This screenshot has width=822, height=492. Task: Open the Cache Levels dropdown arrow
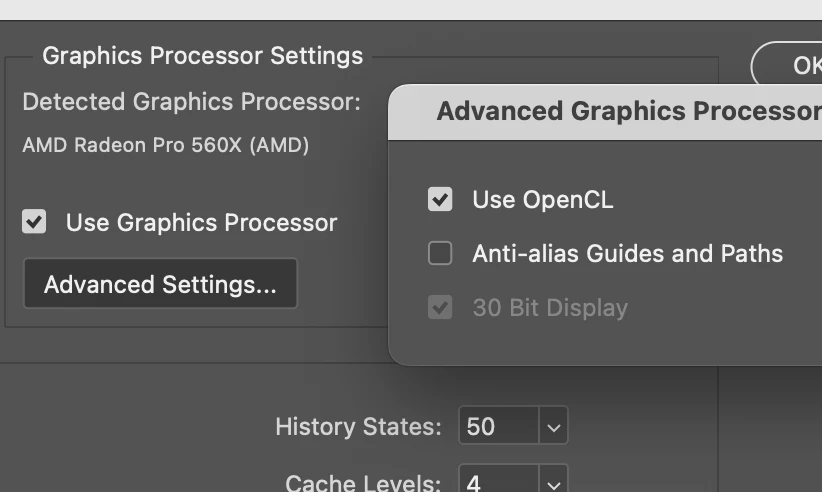tap(554, 482)
